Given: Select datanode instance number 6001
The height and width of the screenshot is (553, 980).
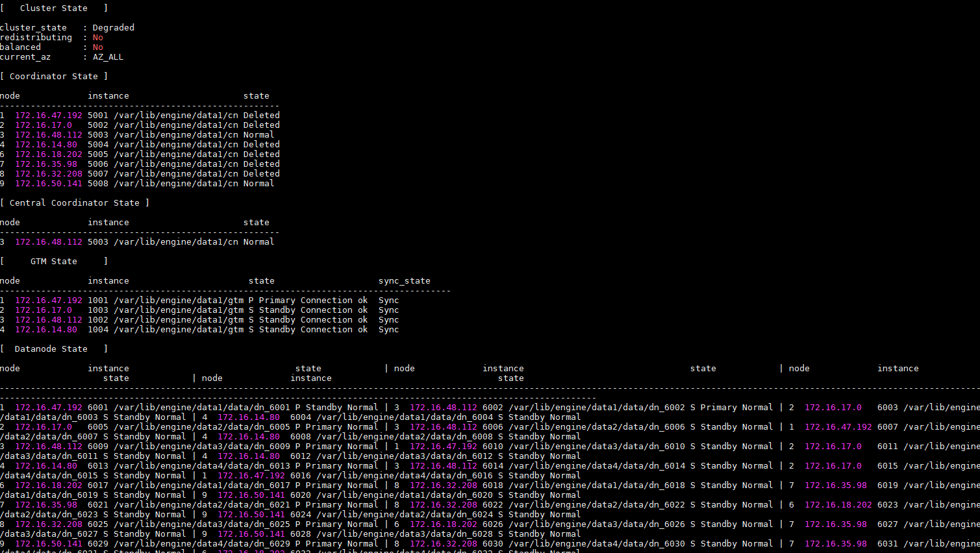Looking at the screenshot, I should coord(98,408).
